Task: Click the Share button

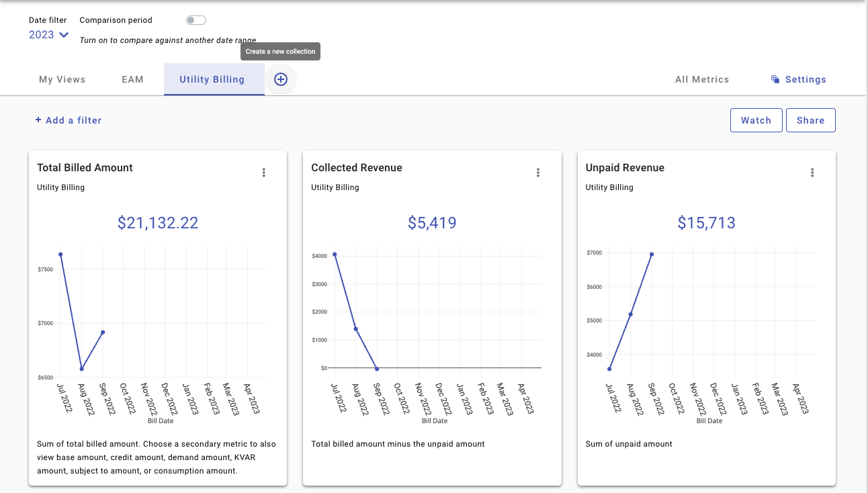Action: click(x=810, y=120)
